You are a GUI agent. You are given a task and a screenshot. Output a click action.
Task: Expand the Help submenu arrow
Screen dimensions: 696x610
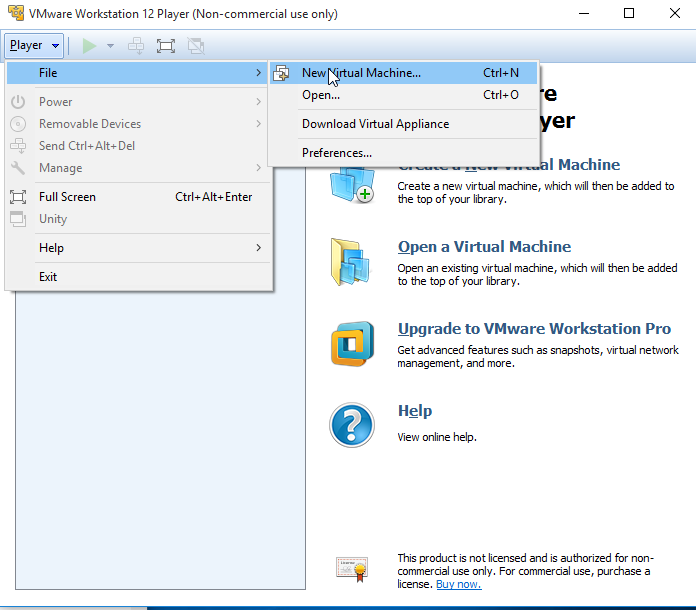[x=258, y=248]
